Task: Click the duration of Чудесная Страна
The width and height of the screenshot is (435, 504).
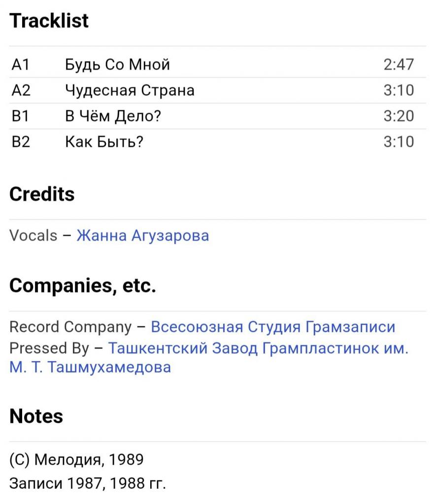Action: pyautogui.click(x=399, y=91)
